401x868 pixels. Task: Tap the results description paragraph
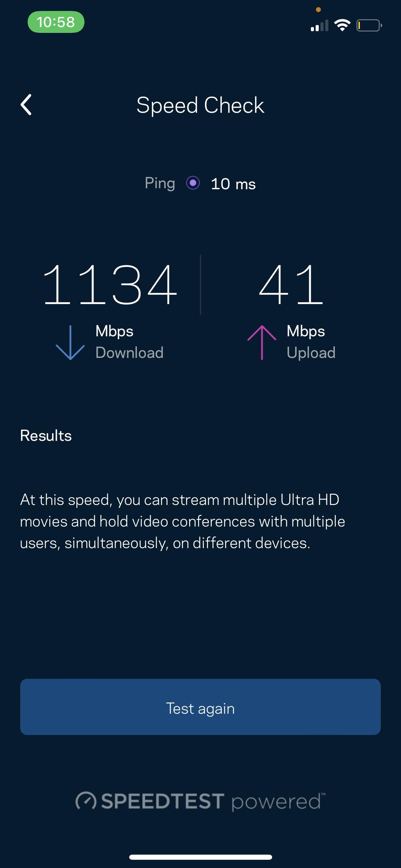click(182, 521)
